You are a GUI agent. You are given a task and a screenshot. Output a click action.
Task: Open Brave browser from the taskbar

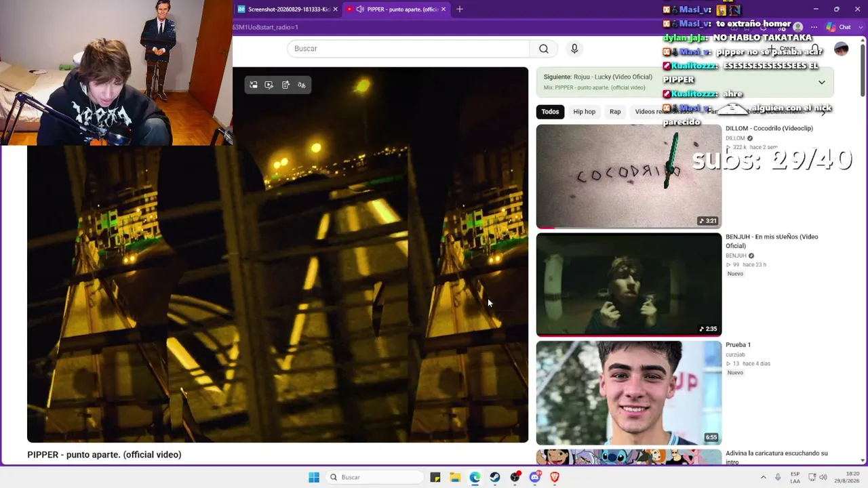555,477
